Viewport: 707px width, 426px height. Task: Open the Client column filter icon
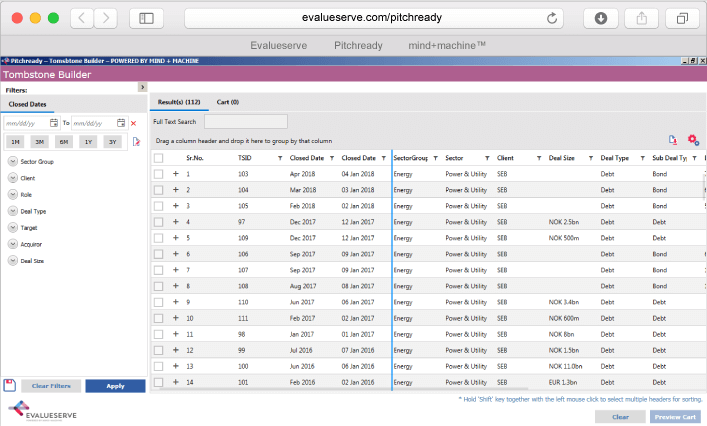539,158
